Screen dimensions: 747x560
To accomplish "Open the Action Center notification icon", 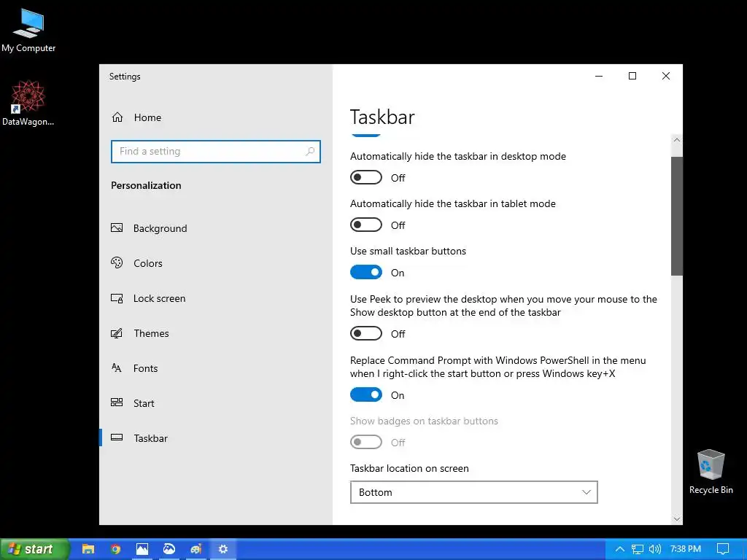I will click(723, 549).
